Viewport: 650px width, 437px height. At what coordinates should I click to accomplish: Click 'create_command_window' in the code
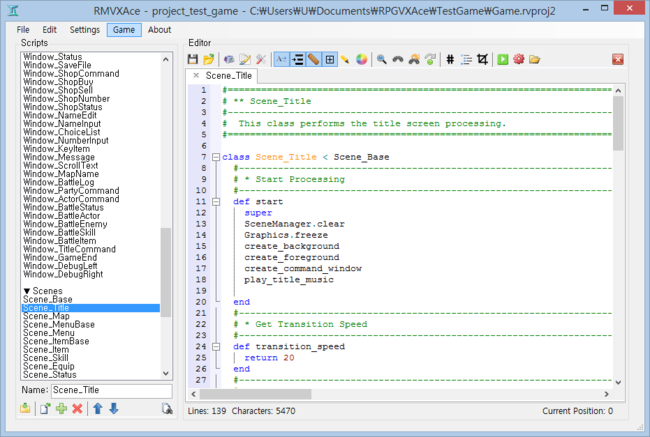[x=303, y=269]
